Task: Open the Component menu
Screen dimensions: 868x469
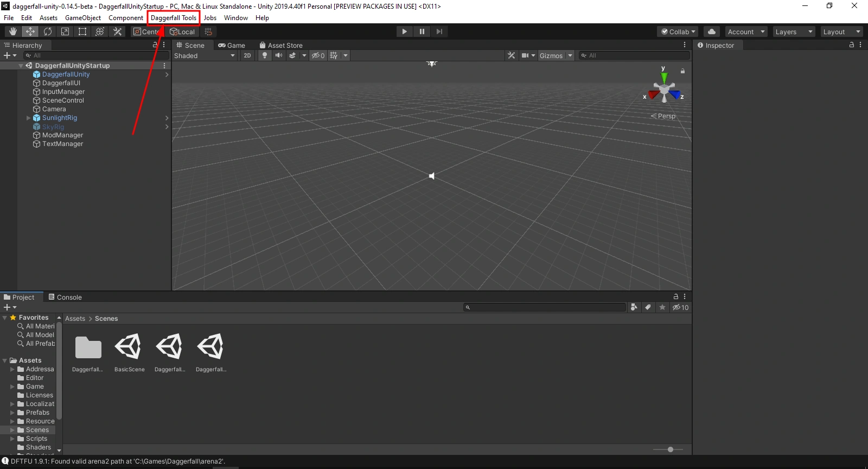Action: click(126, 18)
